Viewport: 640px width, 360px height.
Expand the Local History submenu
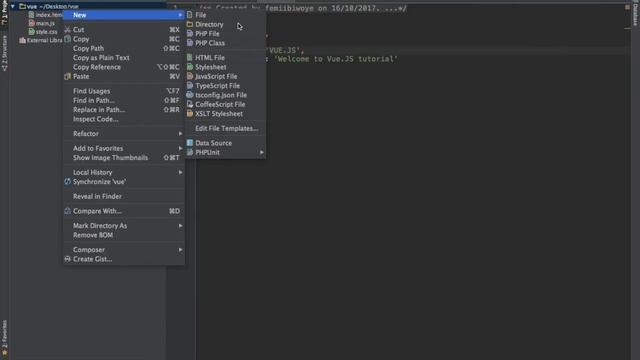(124, 173)
